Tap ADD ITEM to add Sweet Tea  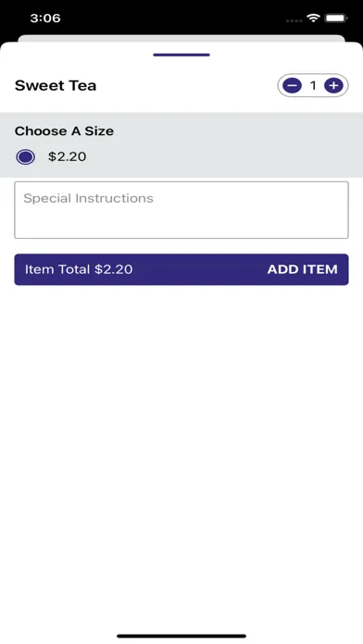pyautogui.click(x=303, y=269)
